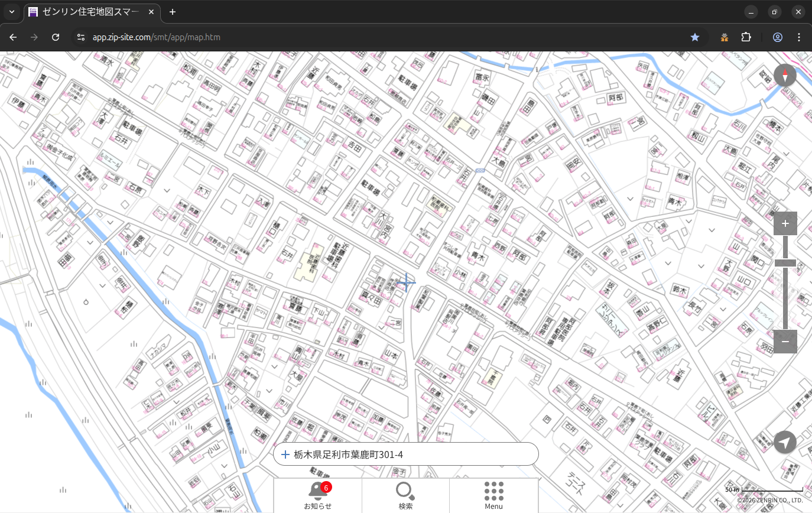
Task: Reload the current page
Action: coord(56,37)
